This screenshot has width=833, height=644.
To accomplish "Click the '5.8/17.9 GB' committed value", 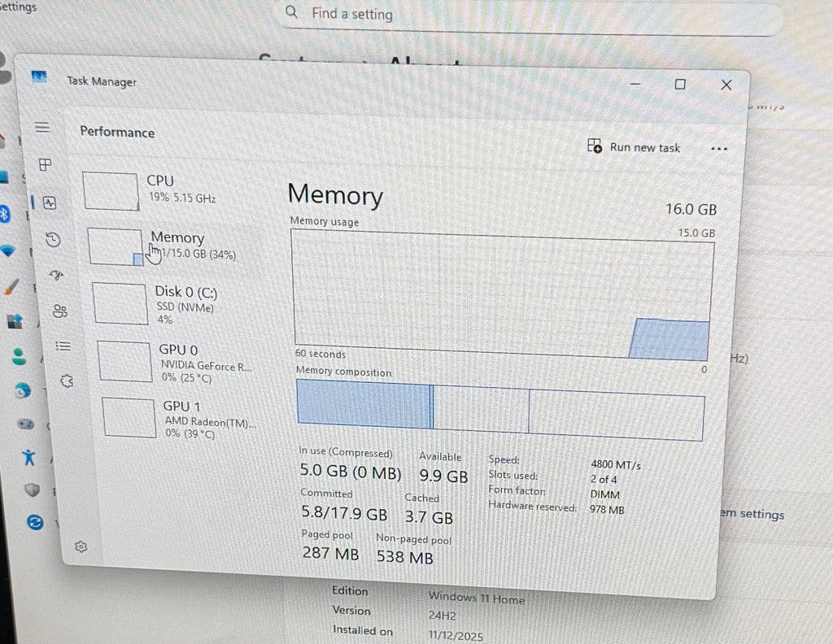I will click(x=344, y=513).
